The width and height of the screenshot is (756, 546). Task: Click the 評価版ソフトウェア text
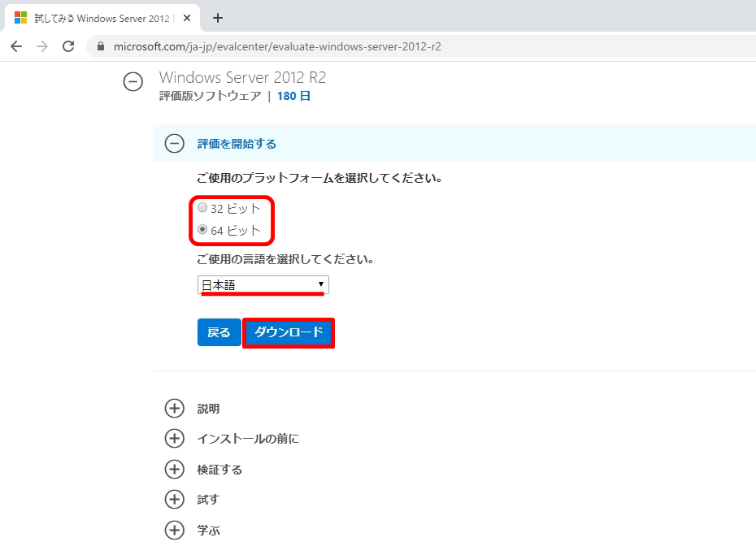coord(211,96)
